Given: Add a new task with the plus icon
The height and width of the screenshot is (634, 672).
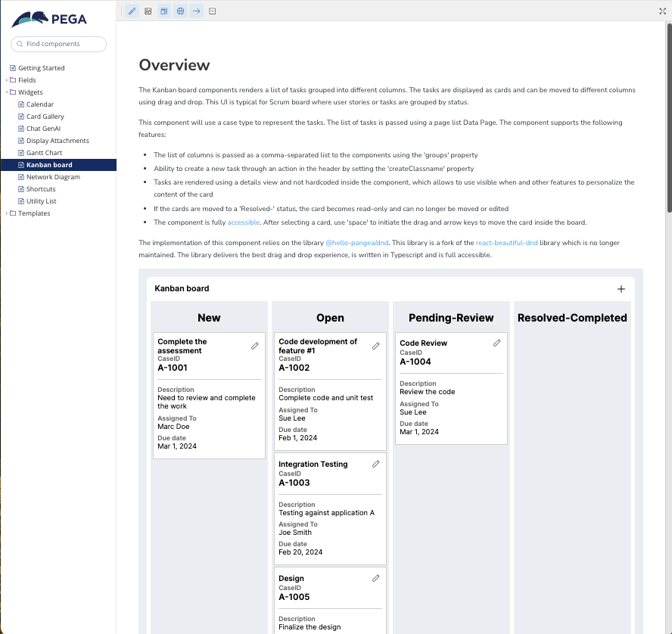Looking at the screenshot, I should (x=621, y=289).
